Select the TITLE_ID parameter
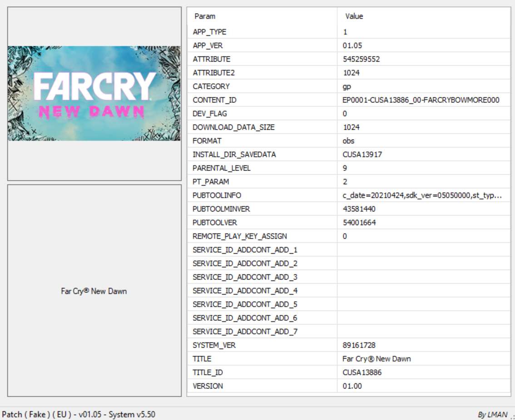 (x=208, y=372)
